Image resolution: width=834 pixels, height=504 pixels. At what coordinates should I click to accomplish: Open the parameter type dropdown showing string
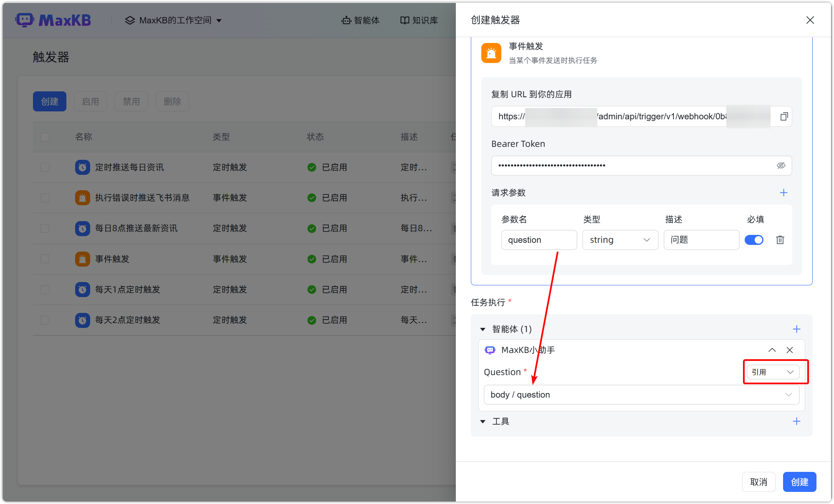point(620,239)
